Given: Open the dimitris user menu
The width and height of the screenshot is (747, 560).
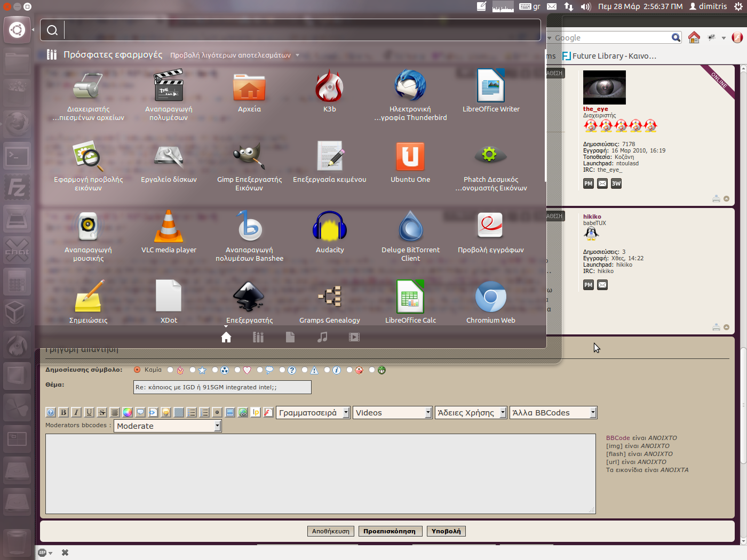Looking at the screenshot, I should 708,6.
